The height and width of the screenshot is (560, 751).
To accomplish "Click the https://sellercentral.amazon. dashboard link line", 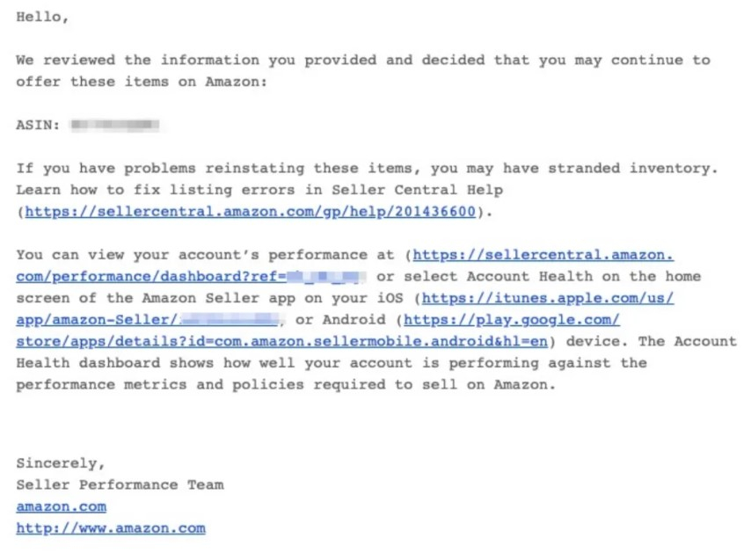I will point(543,255).
